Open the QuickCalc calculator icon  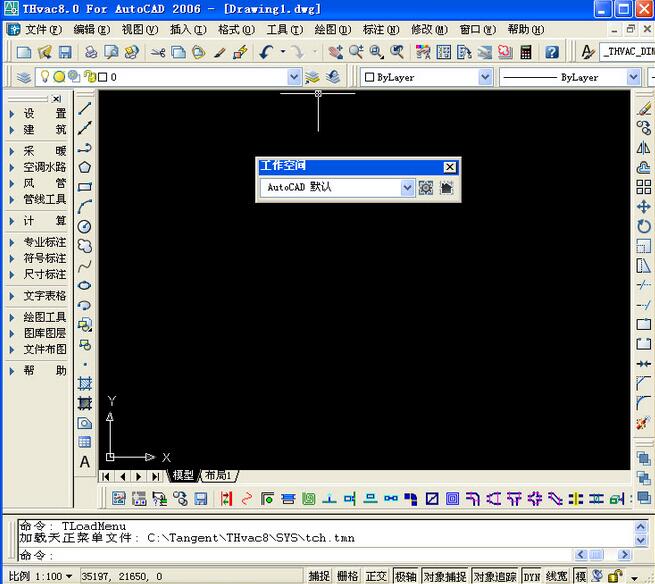pos(526,52)
